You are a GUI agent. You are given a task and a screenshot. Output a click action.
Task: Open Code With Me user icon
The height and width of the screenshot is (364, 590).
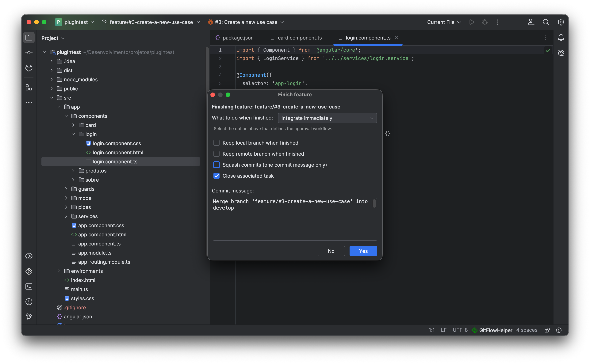(x=531, y=22)
